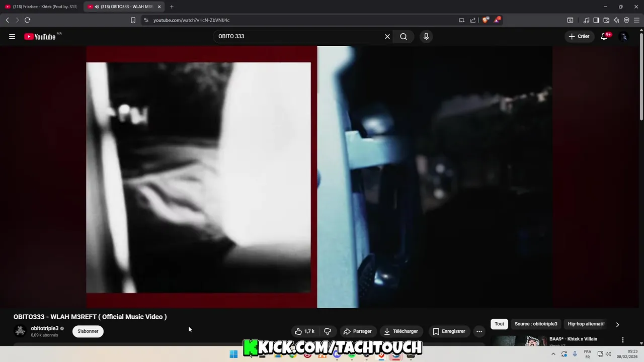This screenshot has height=362, width=644.
Task: Open the volume tray icon
Action: 608,354
